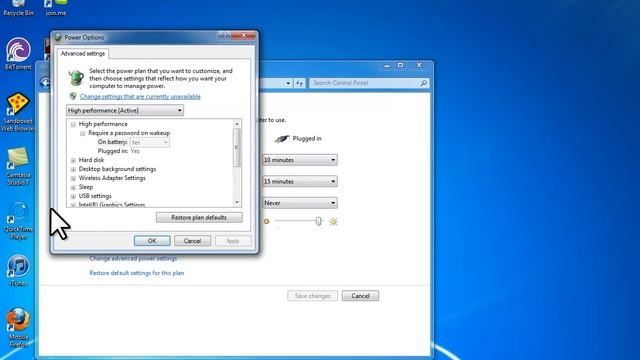The width and height of the screenshot is (640, 360).
Task: Collapse the High performance tree node
Action: tap(73, 124)
